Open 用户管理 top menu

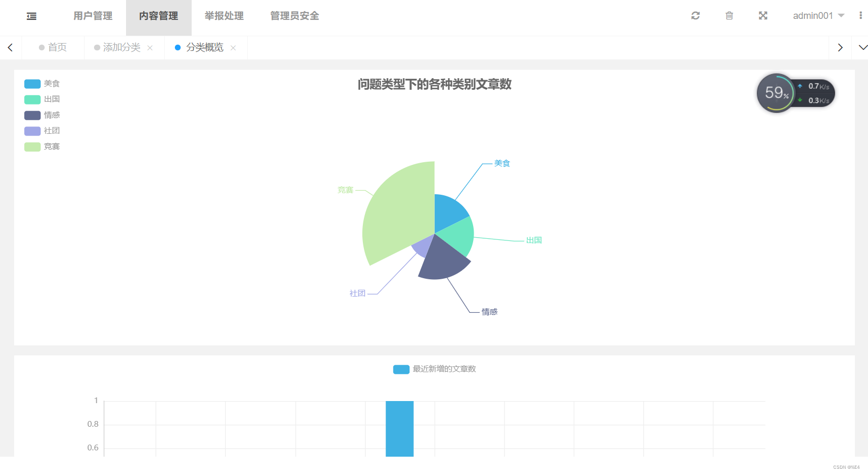coord(93,16)
